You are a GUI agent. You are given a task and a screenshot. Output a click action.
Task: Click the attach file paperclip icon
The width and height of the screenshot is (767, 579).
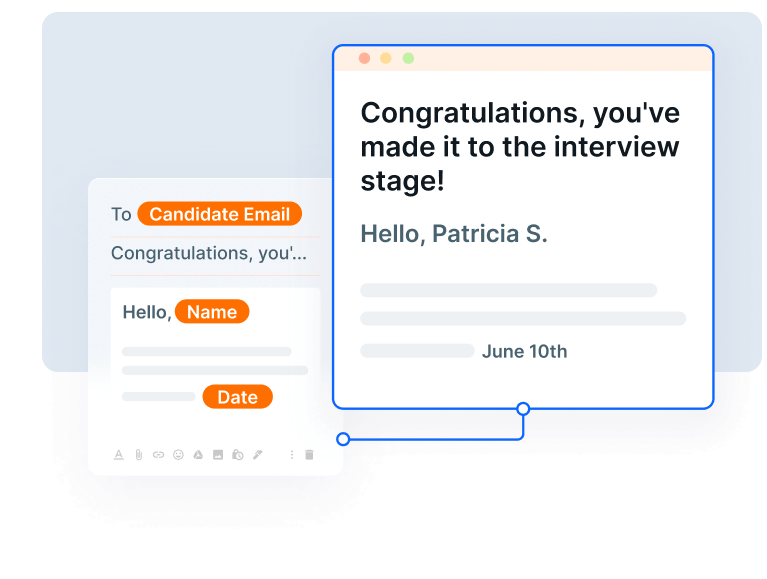click(139, 454)
